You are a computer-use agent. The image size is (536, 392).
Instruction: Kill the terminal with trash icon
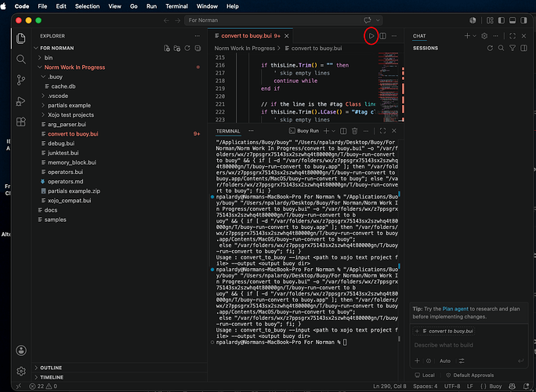(355, 131)
